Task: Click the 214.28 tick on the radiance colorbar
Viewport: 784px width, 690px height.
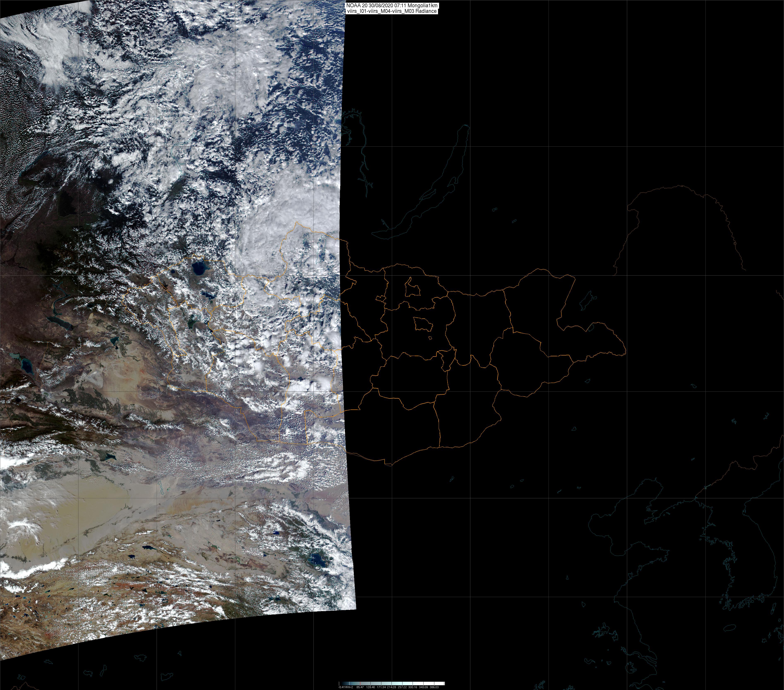Action: point(392,683)
